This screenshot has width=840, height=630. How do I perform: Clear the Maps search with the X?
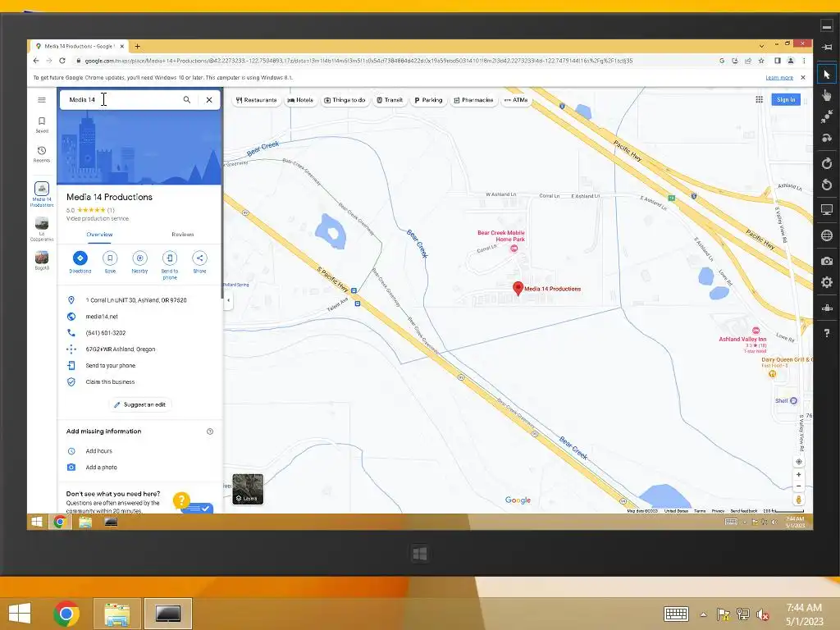click(x=209, y=99)
